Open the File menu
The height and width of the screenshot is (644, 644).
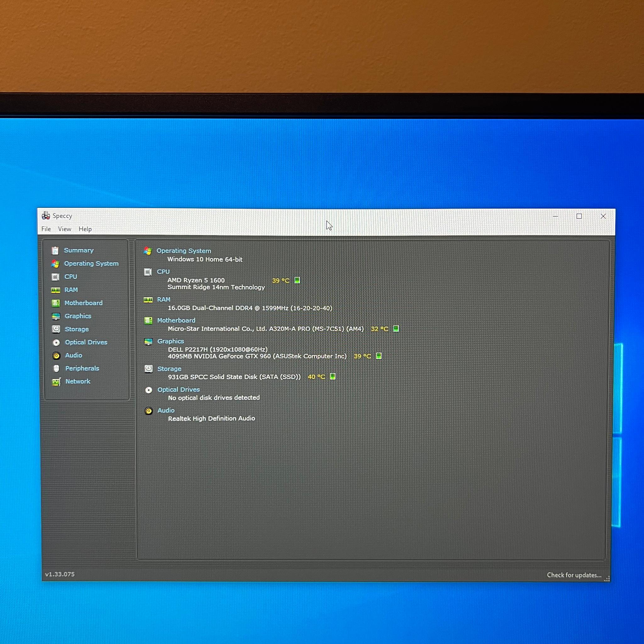point(46,229)
